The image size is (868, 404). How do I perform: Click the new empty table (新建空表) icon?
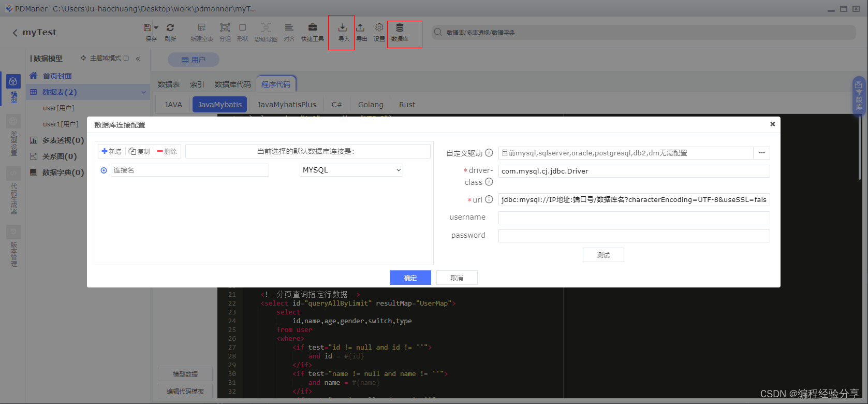[x=202, y=28]
